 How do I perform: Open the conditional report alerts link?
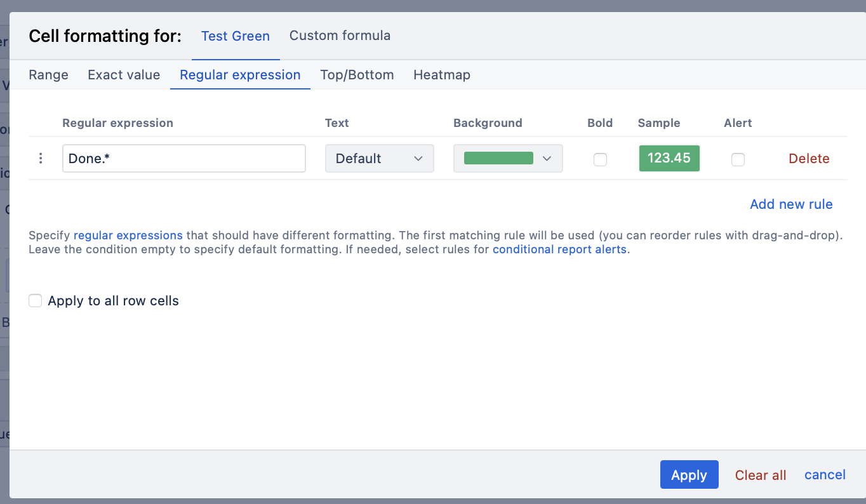tap(559, 249)
